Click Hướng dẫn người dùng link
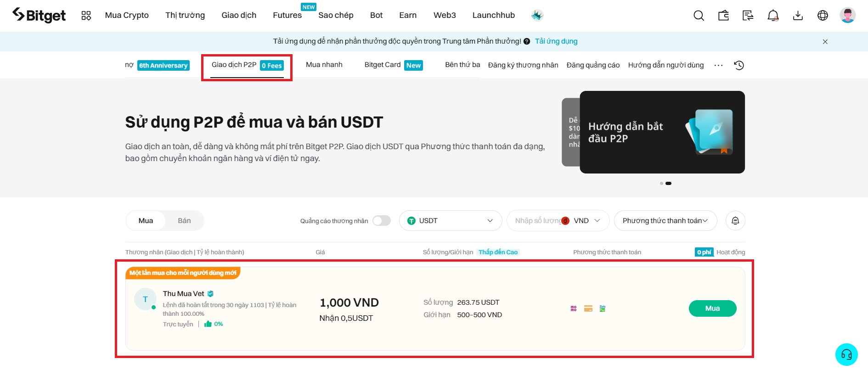The image size is (868, 375). (666, 65)
